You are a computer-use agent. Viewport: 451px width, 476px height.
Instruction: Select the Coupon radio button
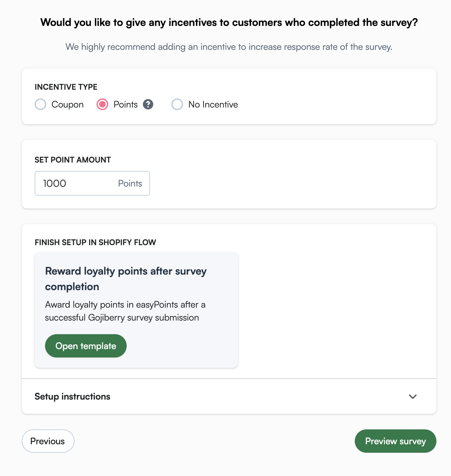click(40, 105)
